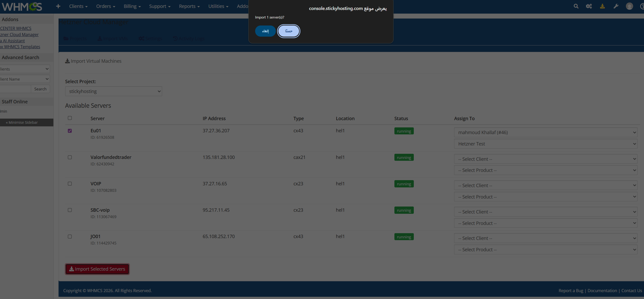
Task: Cancel the import confirmation dialog
Action: (265, 31)
